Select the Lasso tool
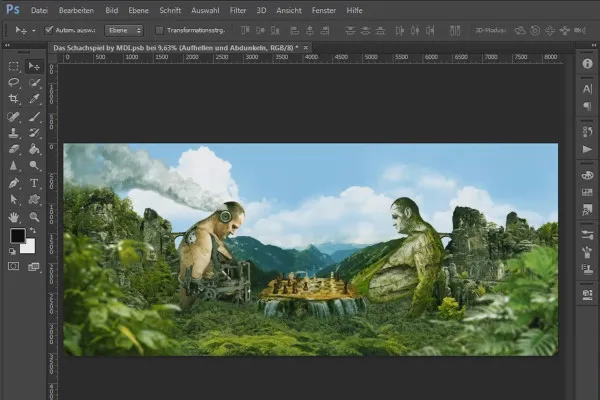Viewport: 600px width, 400px height. click(14, 83)
